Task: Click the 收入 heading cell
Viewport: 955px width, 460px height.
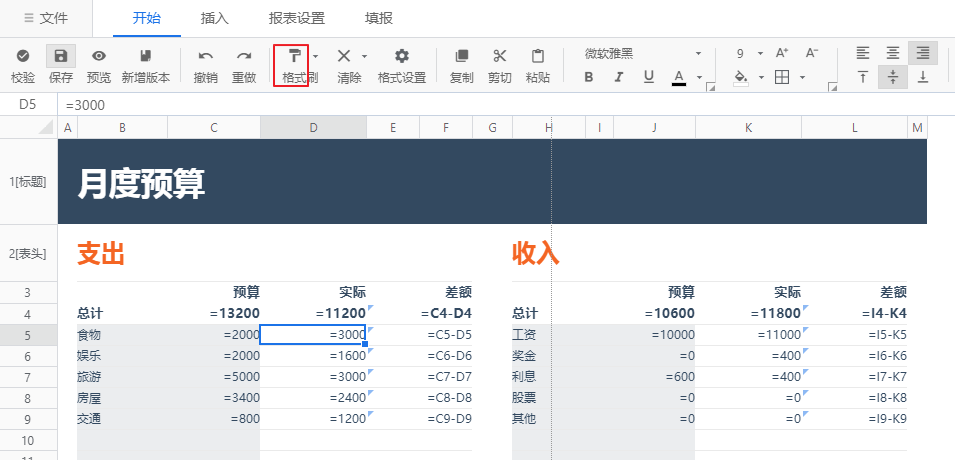Action: [x=535, y=253]
